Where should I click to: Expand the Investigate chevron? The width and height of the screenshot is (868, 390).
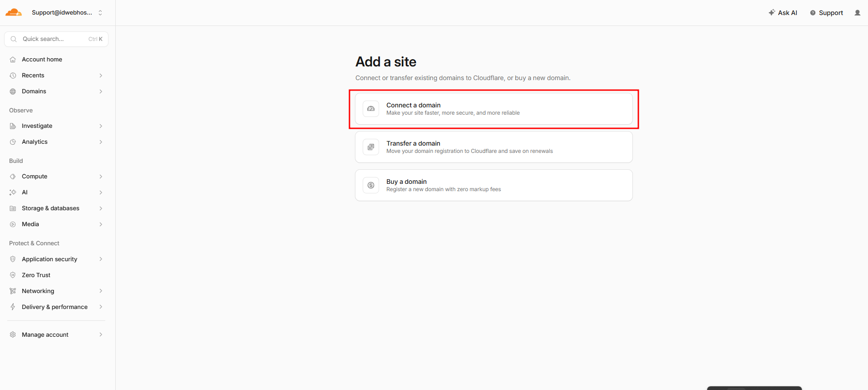pyautogui.click(x=101, y=126)
